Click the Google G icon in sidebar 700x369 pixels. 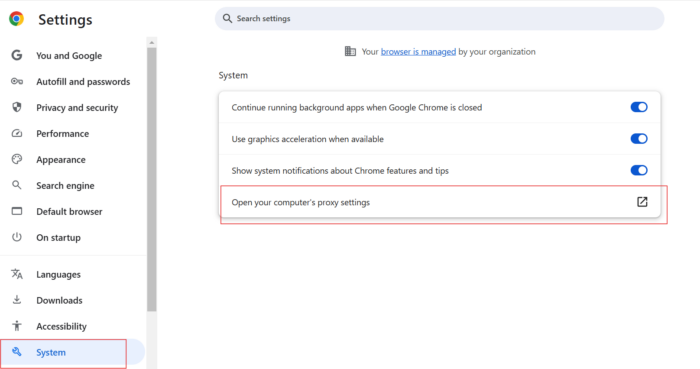(x=17, y=55)
